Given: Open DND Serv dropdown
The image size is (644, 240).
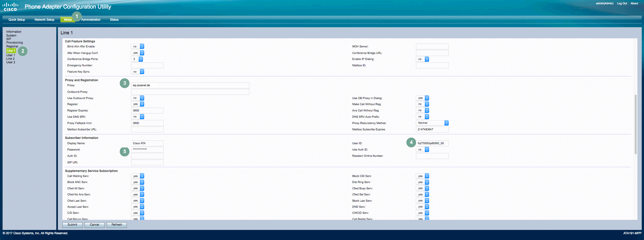Looking at the screenshot, I should pos(423,207).
